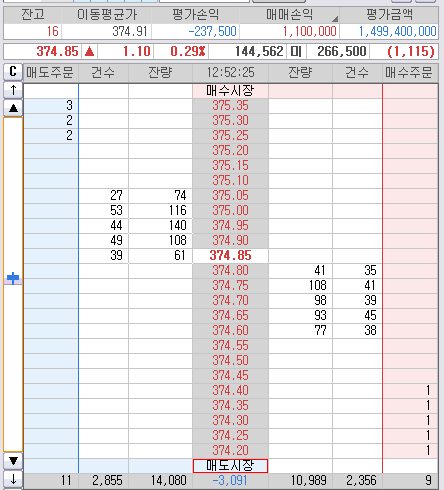Click the 평가금액 value 1,499,400,000
This screenshot has width=444, height=490.
pos(397,32)
